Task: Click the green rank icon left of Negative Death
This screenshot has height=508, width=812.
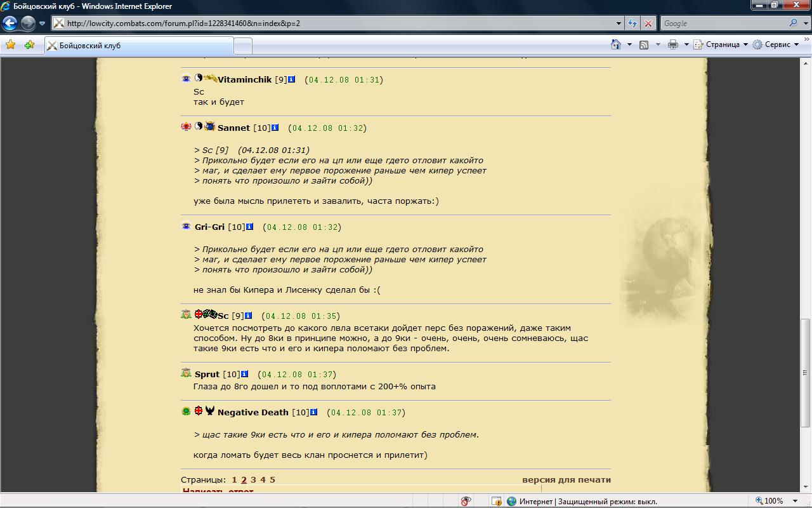Action: pos(186,411)
